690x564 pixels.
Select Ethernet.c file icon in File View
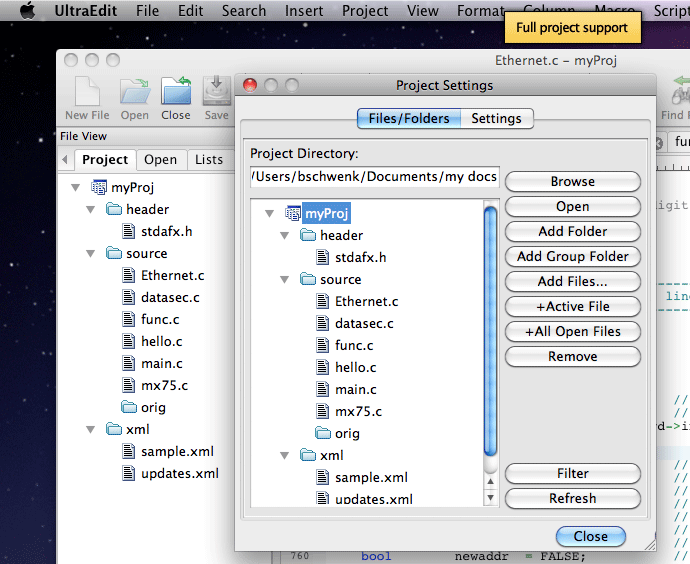[128, 275]
